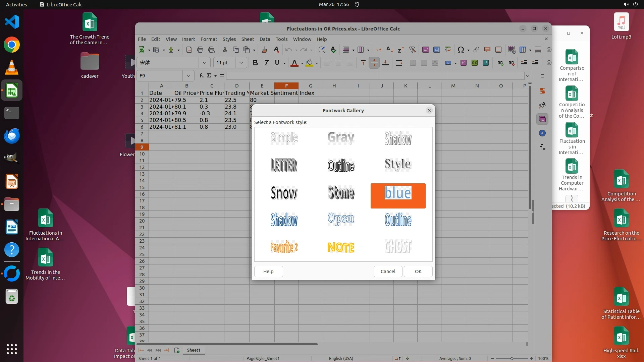The width and height of the screenshot is (644, 362).
Task: Click the Italic formatting icon
Action: click(x=266, y=63)
